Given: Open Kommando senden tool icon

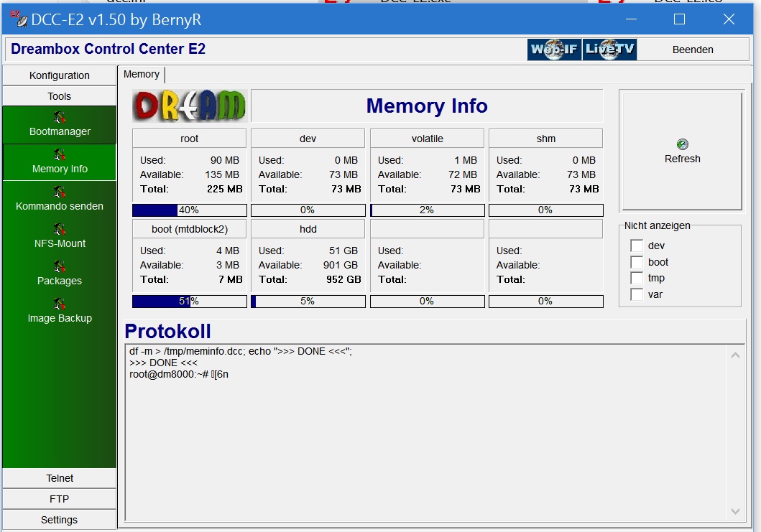Looking at the screenshot, I should (x=60, y=192).
